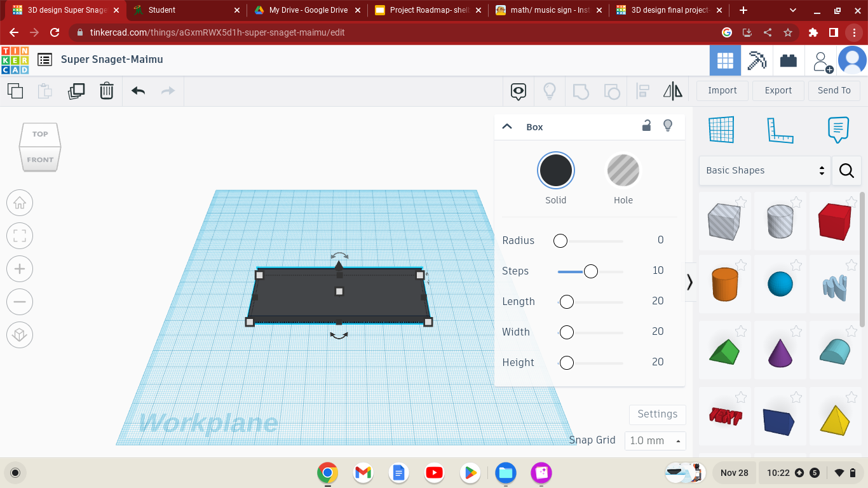This screenshot has width=868, height=488.
Task: Click the Export button
Action: (x=778, y=90)
